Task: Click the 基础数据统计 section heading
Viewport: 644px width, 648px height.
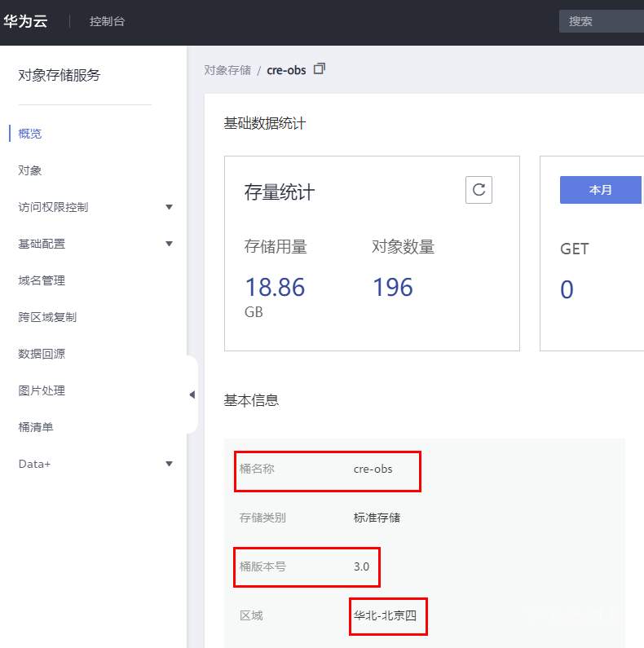Action: 265,123
